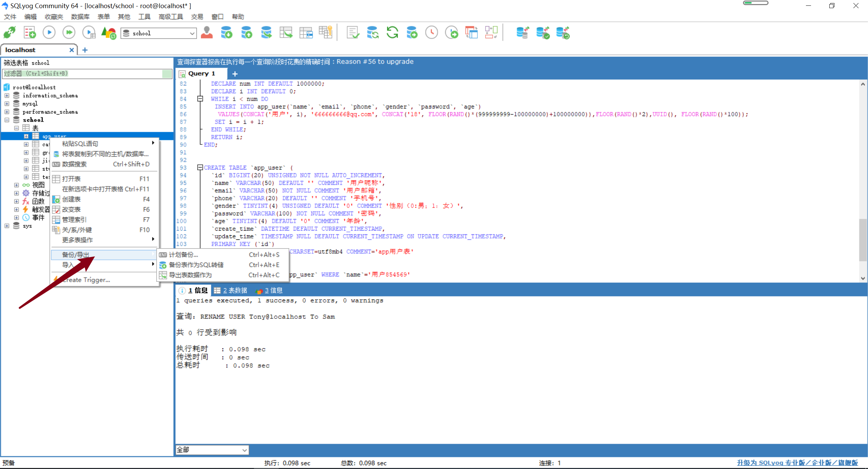868x469 pixels.
Task: Choose 导出表数据作为
Action: [223, 275]
